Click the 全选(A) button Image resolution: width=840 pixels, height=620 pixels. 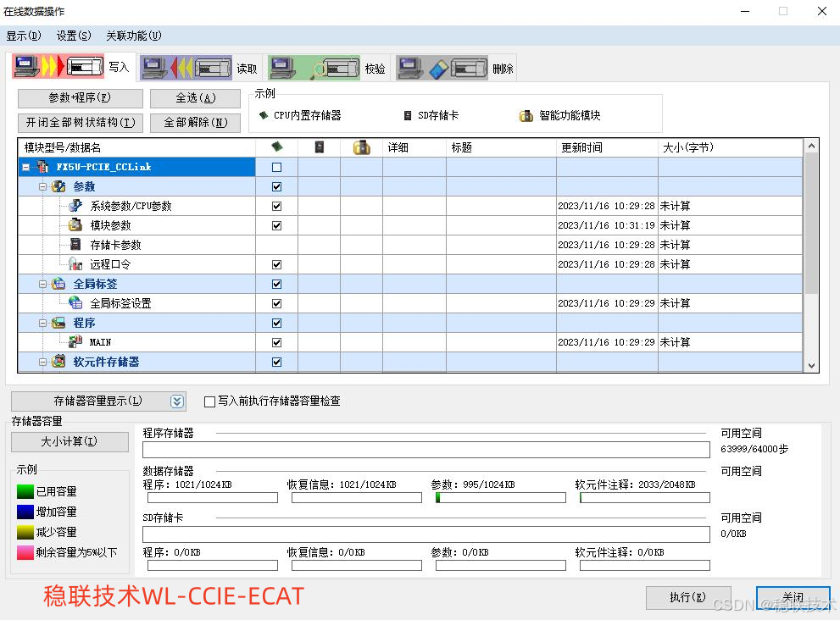[x=196, y=98]
